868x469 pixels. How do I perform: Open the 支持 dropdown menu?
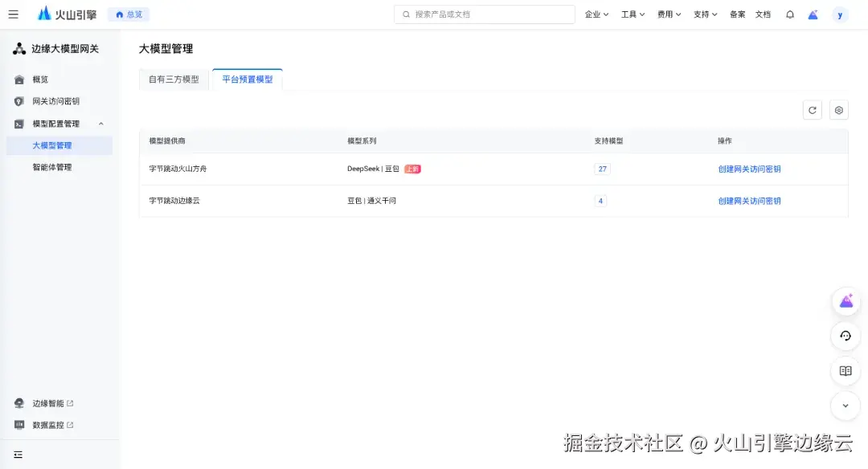click(x=706, y=14)
